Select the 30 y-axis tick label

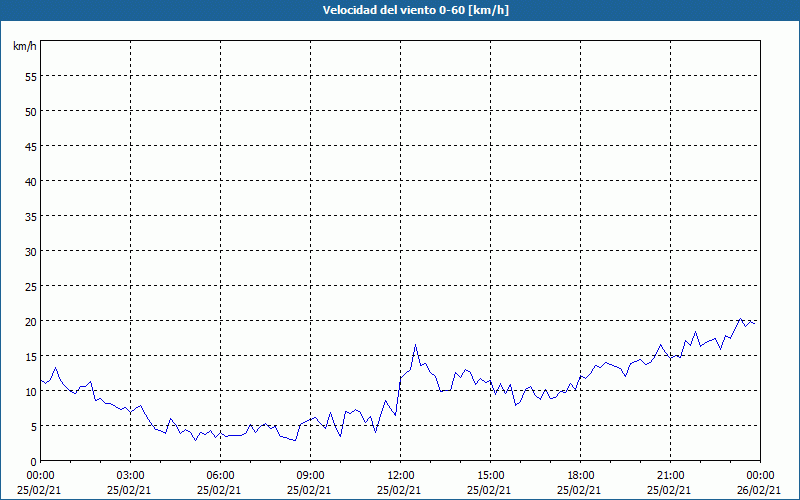pos(31,252)
